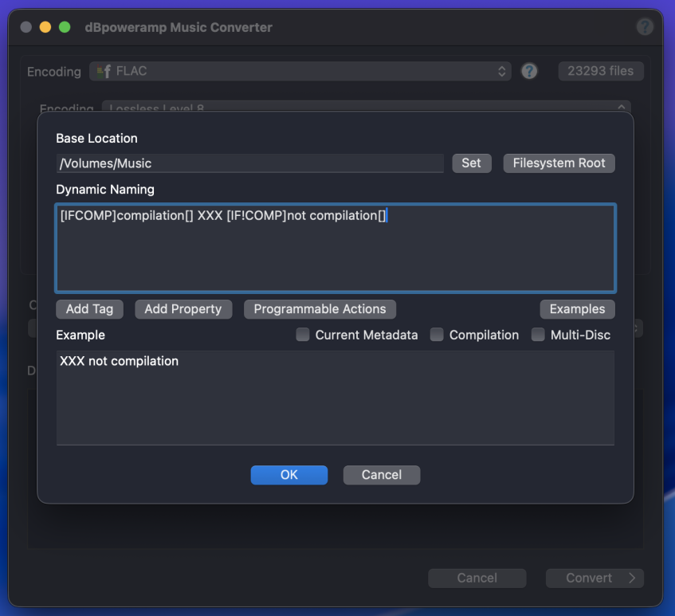Cancel the naming dialog

click(x=382, y=475)
